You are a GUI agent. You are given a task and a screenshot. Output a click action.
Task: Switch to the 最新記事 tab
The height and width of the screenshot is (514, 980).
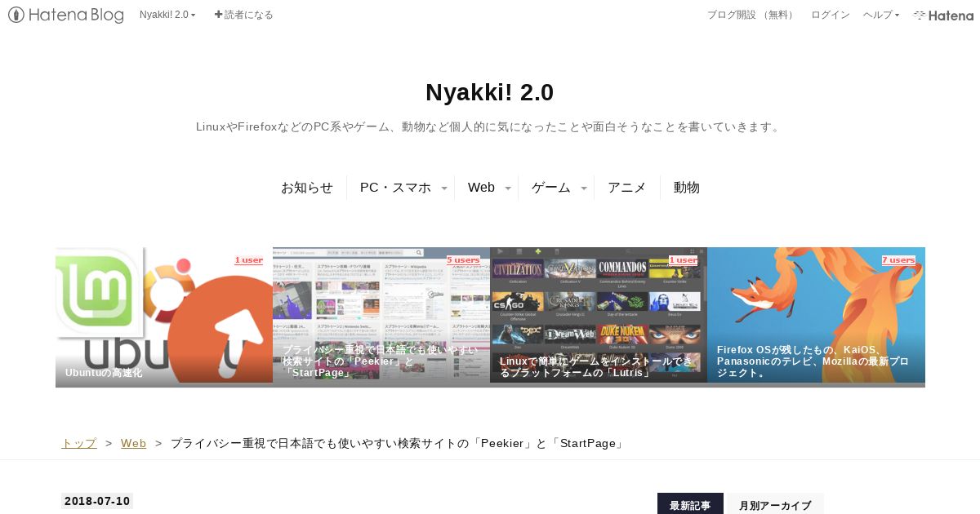pyautogui.click(x=690, y=504)
